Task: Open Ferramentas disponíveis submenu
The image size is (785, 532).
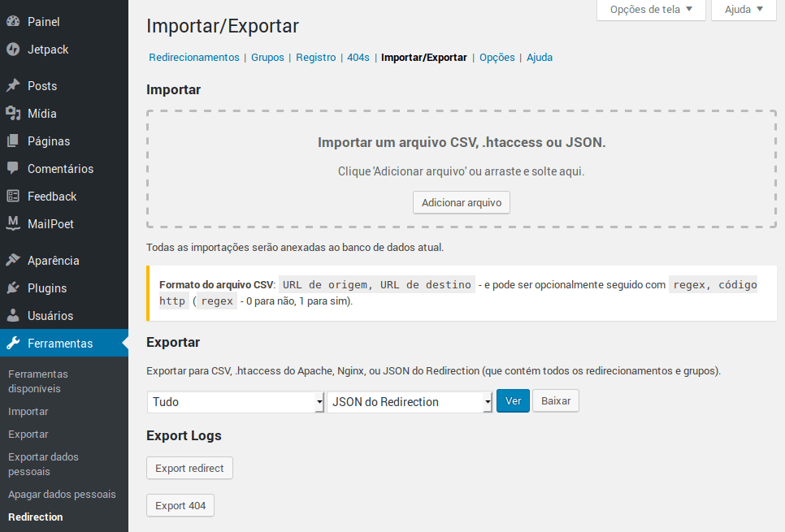Action: click(38, 382)
